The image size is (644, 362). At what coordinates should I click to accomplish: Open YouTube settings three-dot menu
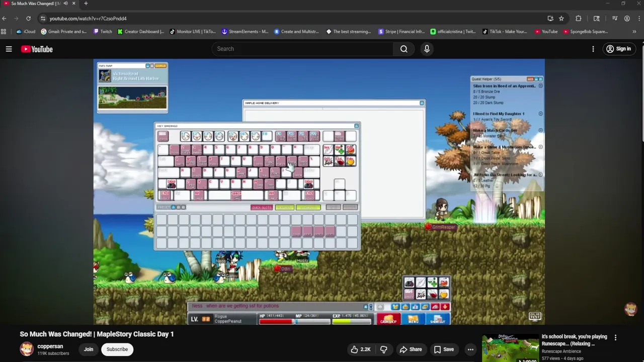coord(593,49)
